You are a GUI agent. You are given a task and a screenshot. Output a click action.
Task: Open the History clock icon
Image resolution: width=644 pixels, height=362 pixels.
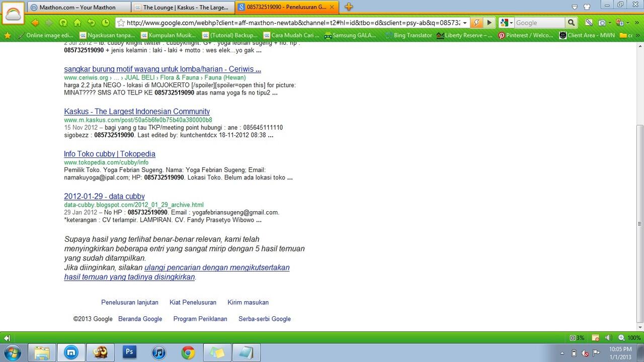click(x=105, y=23)
